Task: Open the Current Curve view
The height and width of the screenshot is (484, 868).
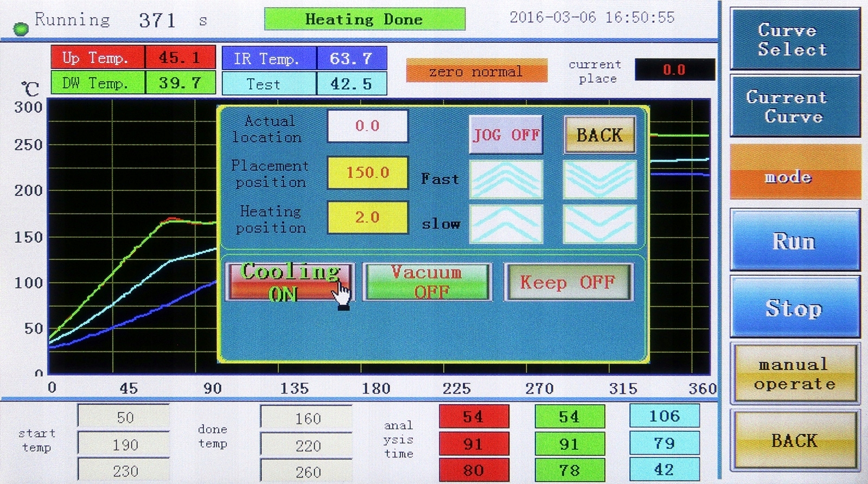Action: click(794, 106)
